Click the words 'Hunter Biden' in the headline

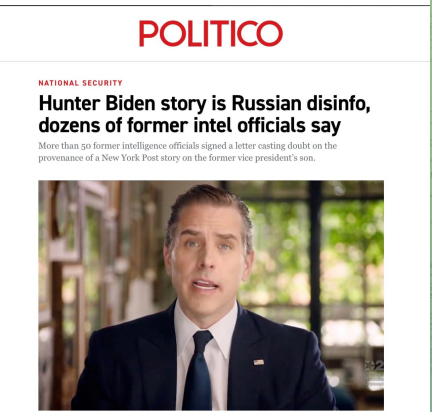click(97, 103)
